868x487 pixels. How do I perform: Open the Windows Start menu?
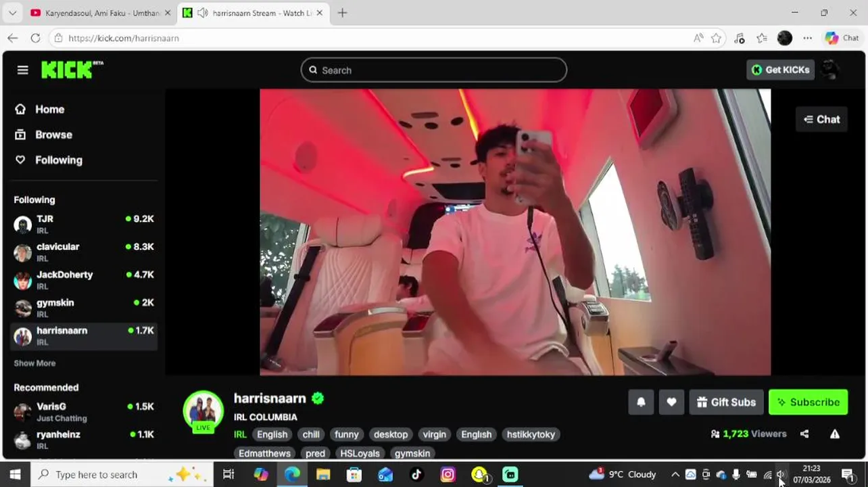click(15, 475)
